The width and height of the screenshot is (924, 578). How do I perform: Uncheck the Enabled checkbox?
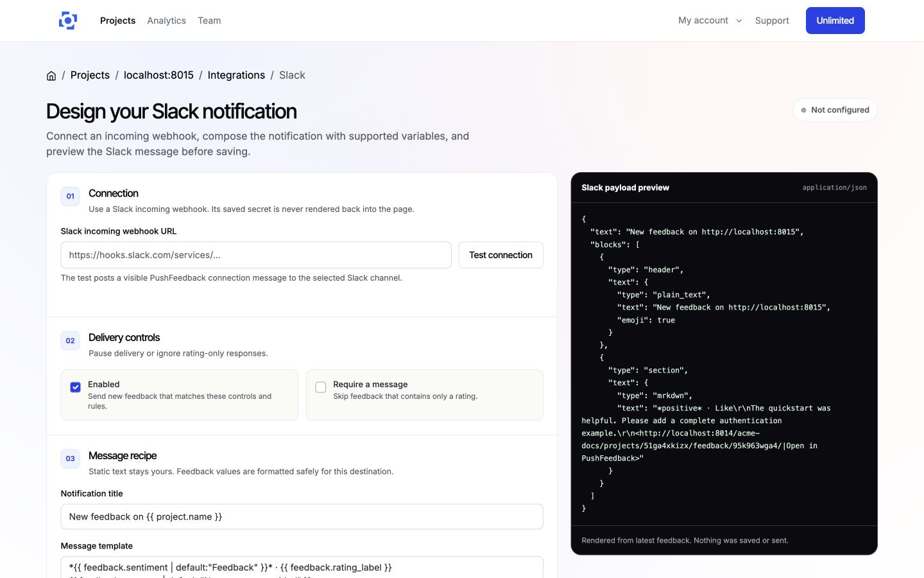(x=75, y=387)
